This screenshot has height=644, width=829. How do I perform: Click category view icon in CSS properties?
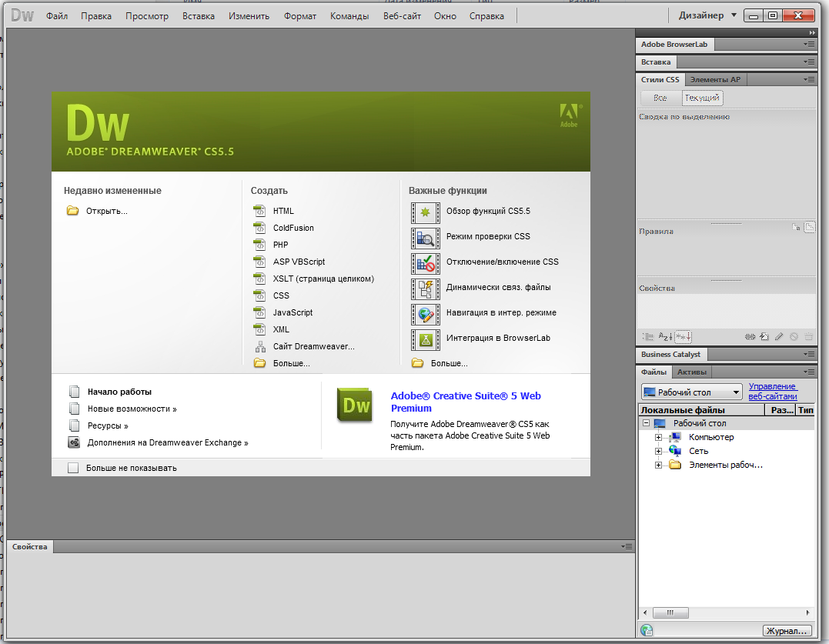(x=647, y=336)
